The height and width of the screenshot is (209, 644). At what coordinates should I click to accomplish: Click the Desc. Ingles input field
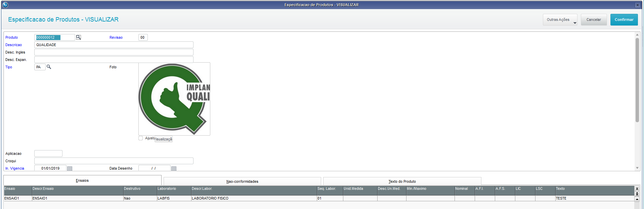pos(114,52)
